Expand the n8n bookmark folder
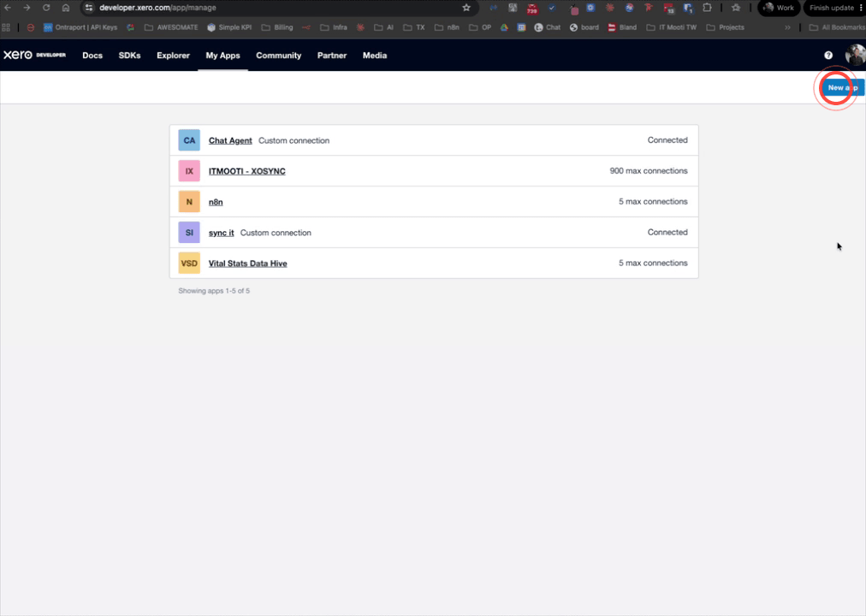Image resolution: width=866 pixels, height=616 pixels. click(447, 27)
